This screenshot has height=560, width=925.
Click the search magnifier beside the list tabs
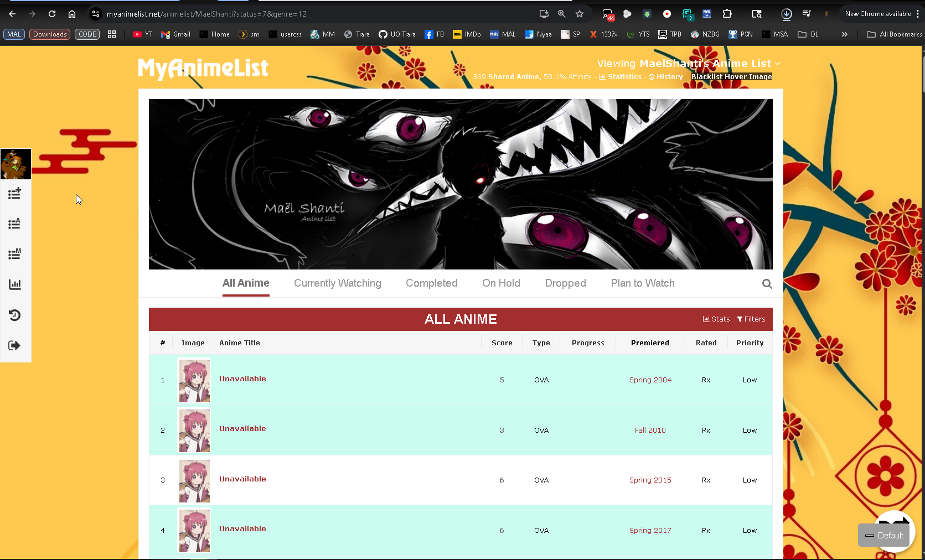click(x=767, y=284)
